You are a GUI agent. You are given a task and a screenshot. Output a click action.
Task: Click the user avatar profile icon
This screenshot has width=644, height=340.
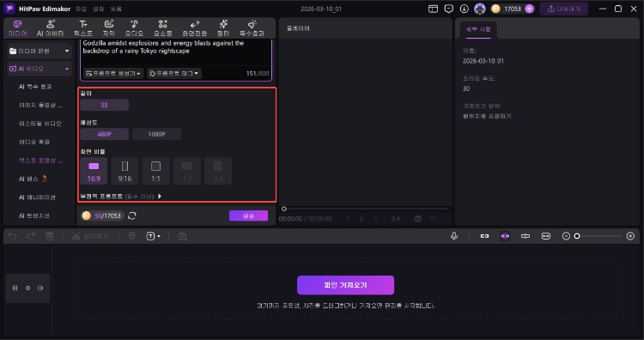480,9
